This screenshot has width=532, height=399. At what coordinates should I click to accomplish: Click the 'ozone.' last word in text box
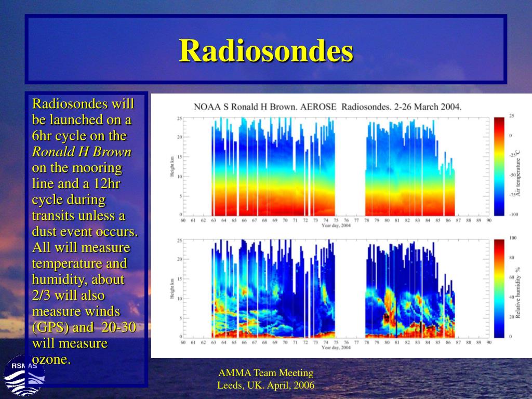click(51, 359)
